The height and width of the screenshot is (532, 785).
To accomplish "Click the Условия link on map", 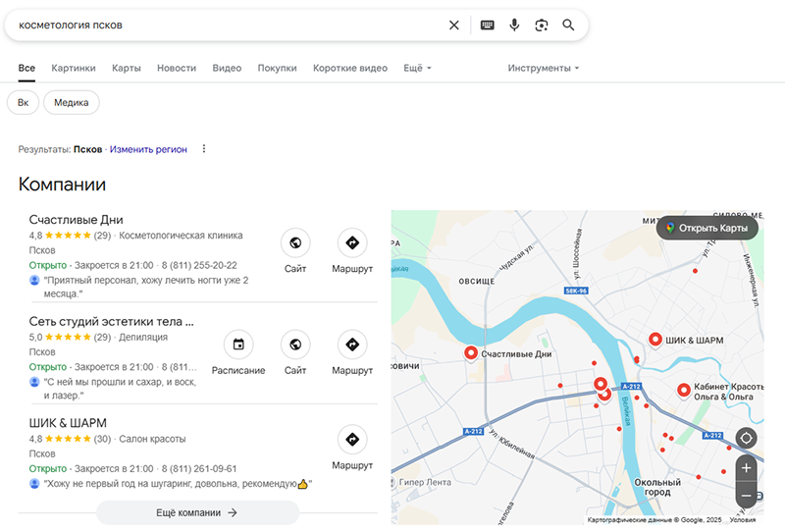I will [x=743, y=520].
